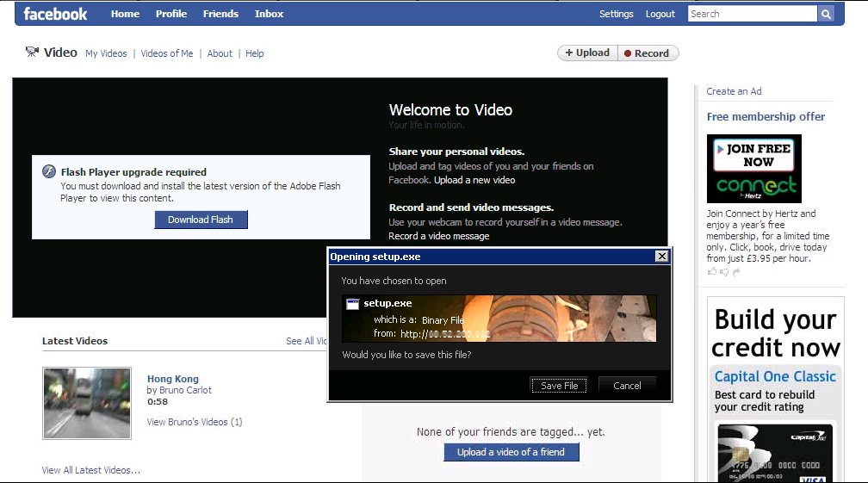Click the Build your credit now banner text
The width and height of the screenshot is (868, 483).
(776, 333)
